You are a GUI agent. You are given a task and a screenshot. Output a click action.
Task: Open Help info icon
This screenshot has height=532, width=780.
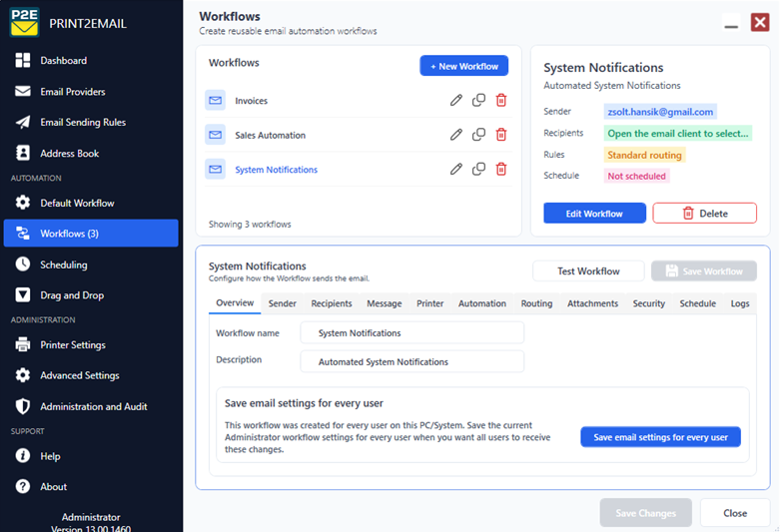[22, 455]
